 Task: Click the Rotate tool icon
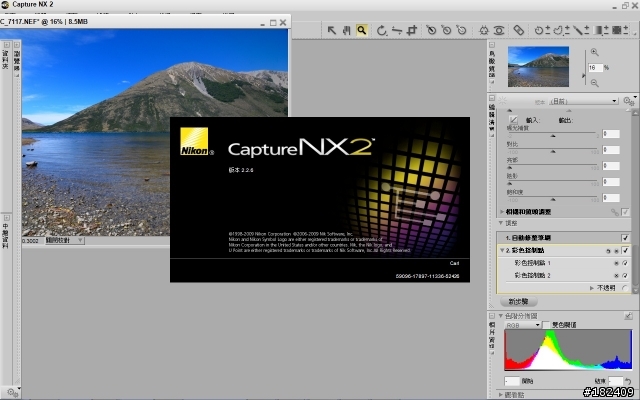(381, 30)
